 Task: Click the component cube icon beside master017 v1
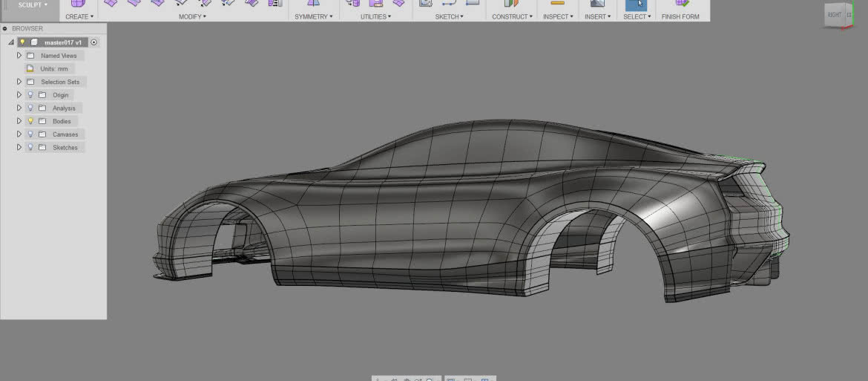coord(34,42)
